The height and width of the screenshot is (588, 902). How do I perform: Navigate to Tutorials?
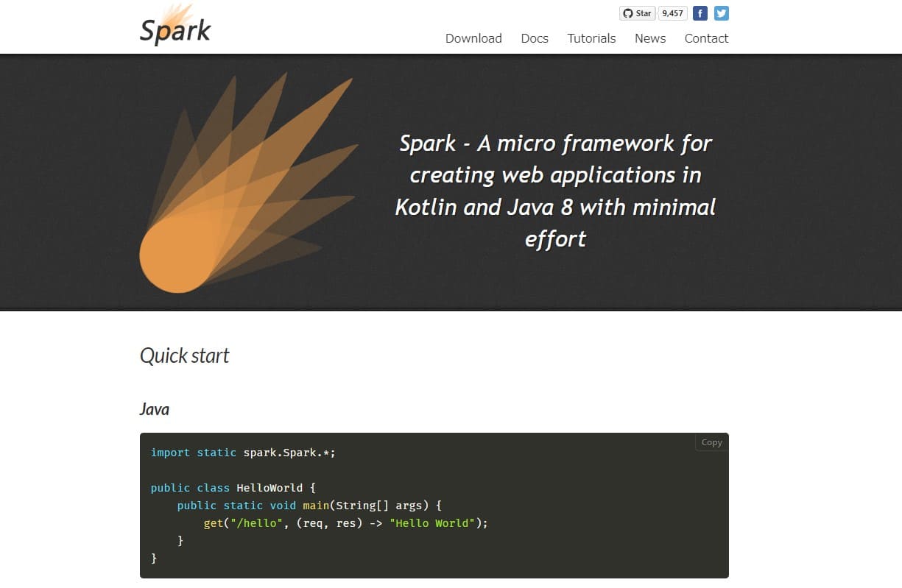[591, 38]
